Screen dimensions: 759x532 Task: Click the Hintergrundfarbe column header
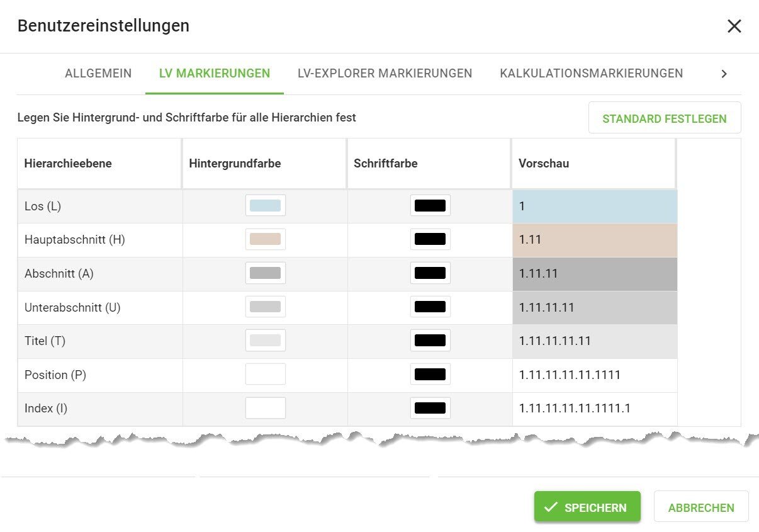click(235, 164)
